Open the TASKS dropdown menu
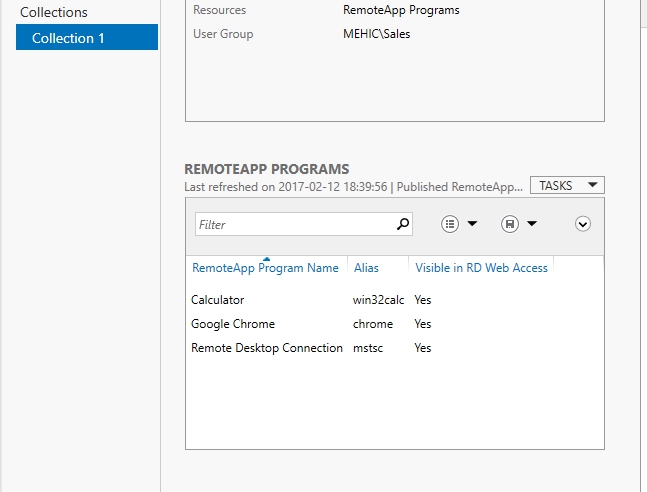 click(566, 186)
